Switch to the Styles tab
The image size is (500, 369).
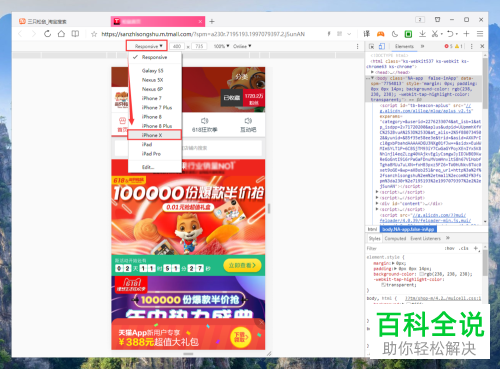374,238
